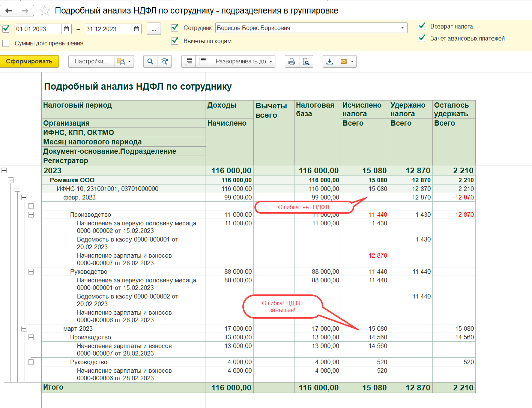Expand all groups icon

(x=203, y=61)
